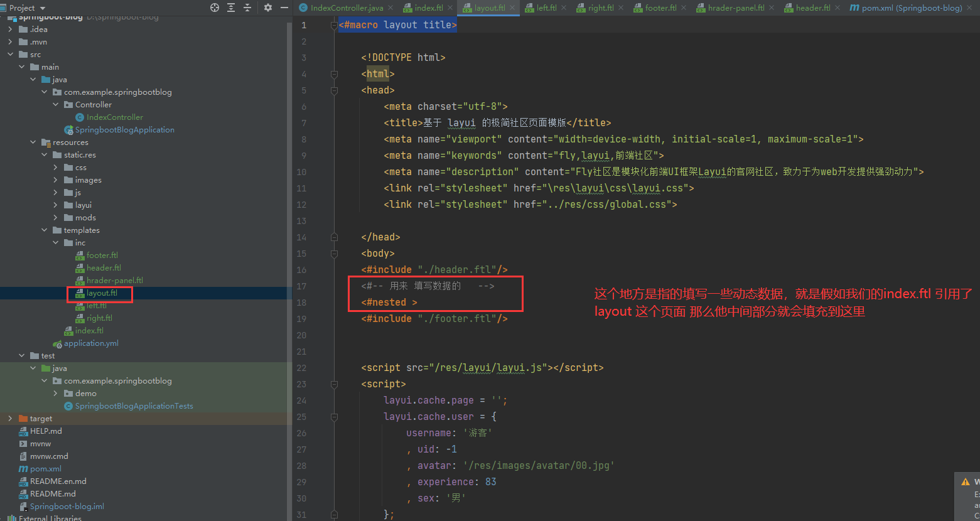
Task: Collapse the Controller package
Action: pos(55,104)
